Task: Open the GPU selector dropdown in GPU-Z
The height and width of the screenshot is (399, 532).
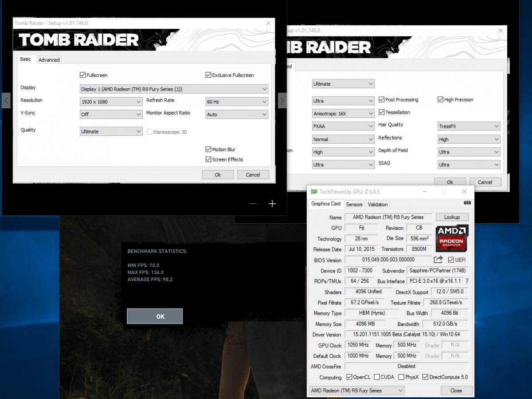Action: (356, 391)
